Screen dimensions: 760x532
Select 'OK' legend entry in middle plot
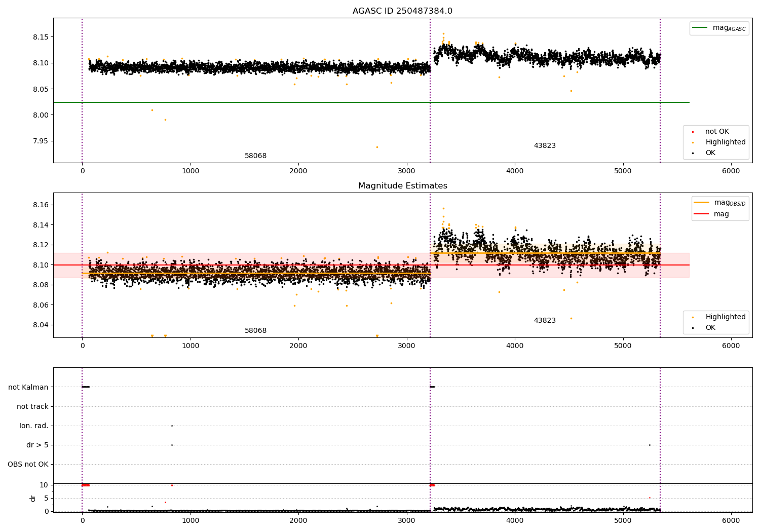tap(710, 328)
